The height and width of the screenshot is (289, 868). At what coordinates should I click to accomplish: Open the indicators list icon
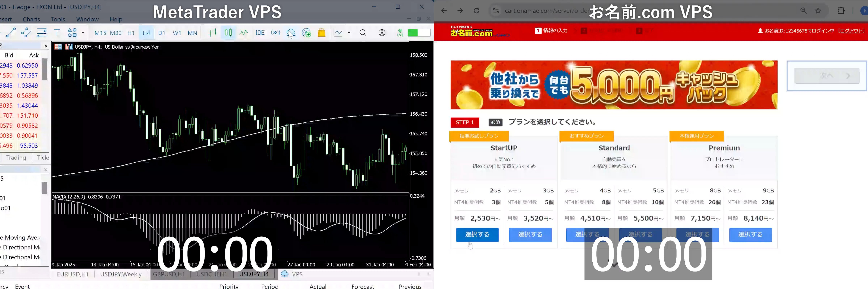point(338,33)
